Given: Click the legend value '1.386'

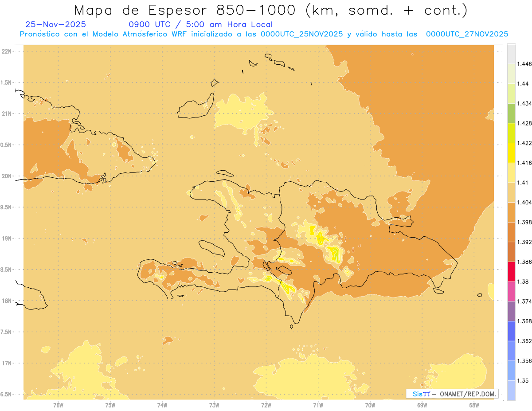Looking at the screenshot, I should (x=524, y=262).
